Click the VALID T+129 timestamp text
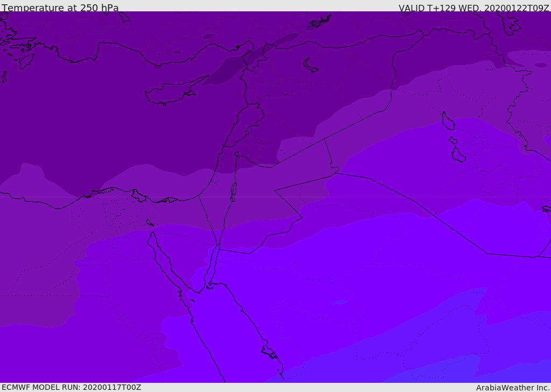Viewport: 551px width, 392px height. pyautogui.click(x=474, y=8)
